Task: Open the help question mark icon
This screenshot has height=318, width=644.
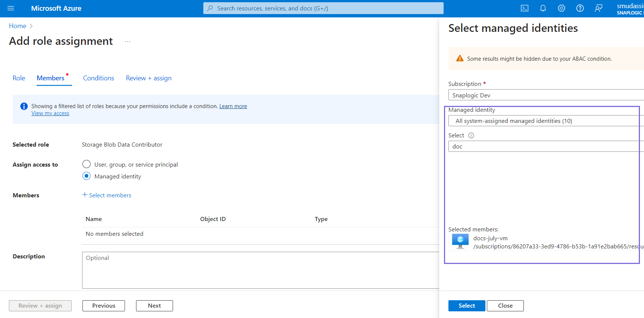Action: (x=580, y=8)
